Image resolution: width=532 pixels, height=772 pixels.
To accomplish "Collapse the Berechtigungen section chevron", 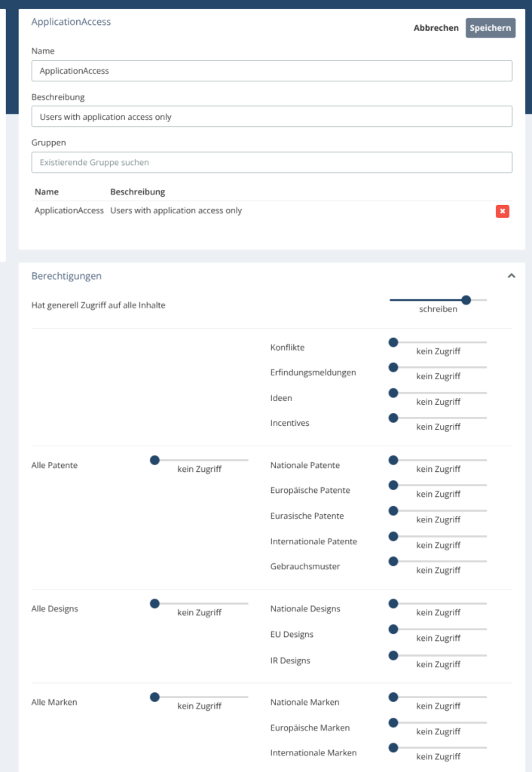I will (512, 276).
